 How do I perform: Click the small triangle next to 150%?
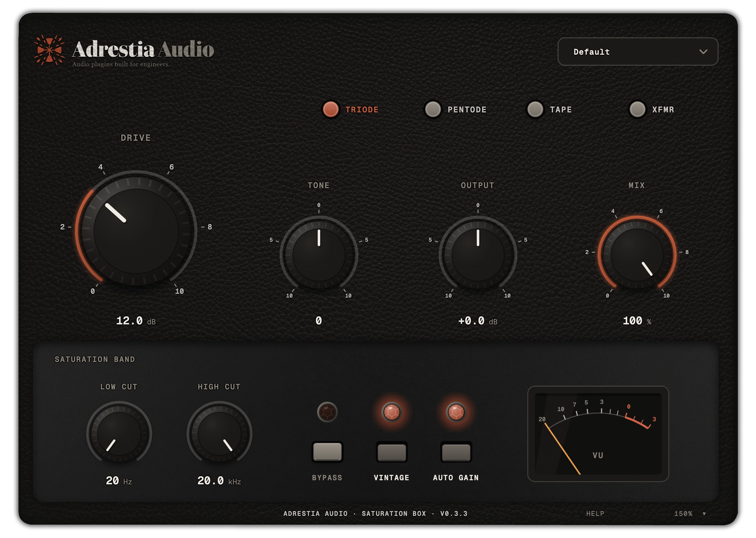pyautogui.click(x=704, y=514)
